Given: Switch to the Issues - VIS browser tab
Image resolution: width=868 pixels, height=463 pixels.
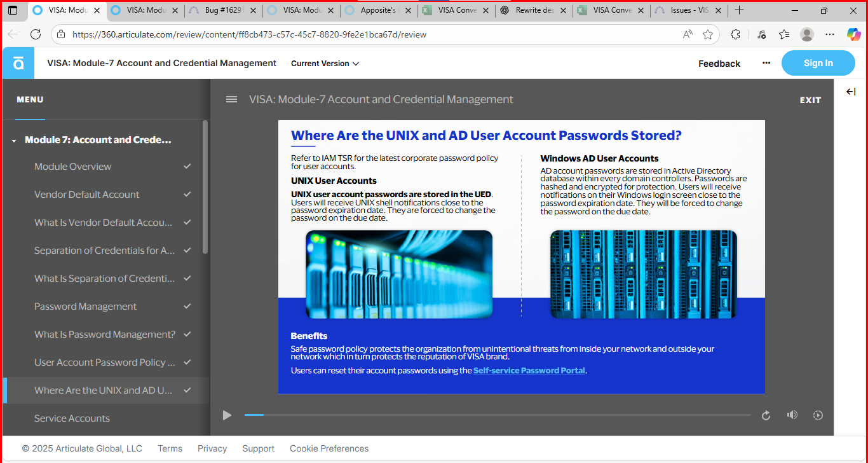Looking at the screenshot, I should pos(690,10).
